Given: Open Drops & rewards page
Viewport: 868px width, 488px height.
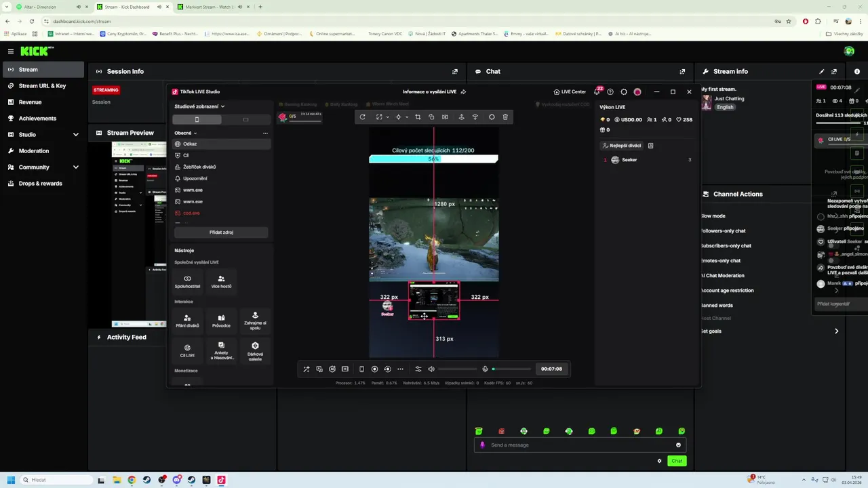Looking at the screenshot, I should coord(42,184).
